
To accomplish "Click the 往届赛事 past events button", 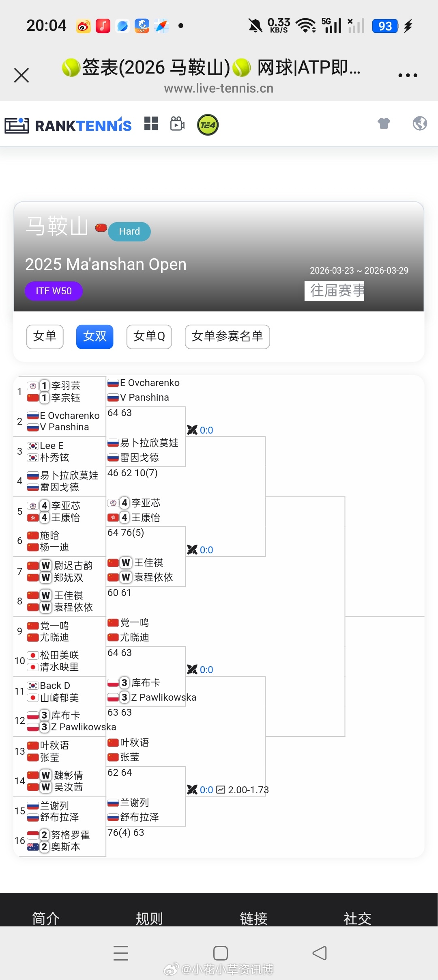I will (335, 290).
